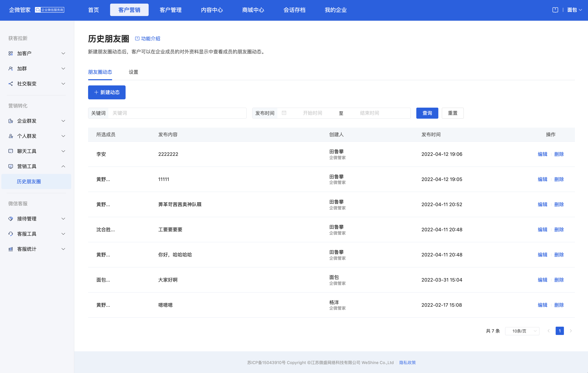This screenshot has width=588, height=373.
Task: Click the 企业群发 icon in sidebar
Action: click(x=10, y=121)
